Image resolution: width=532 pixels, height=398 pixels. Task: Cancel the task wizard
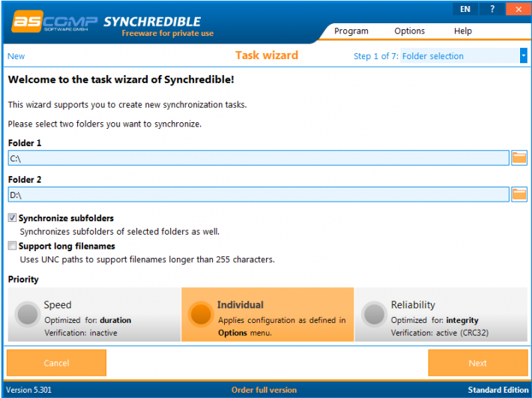point(56,363)
